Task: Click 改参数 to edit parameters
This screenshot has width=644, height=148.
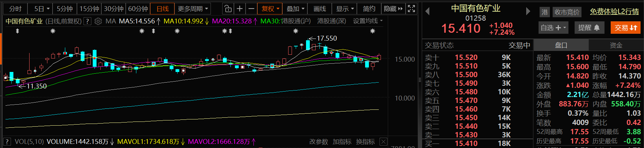Action: [x=319, y=142]
